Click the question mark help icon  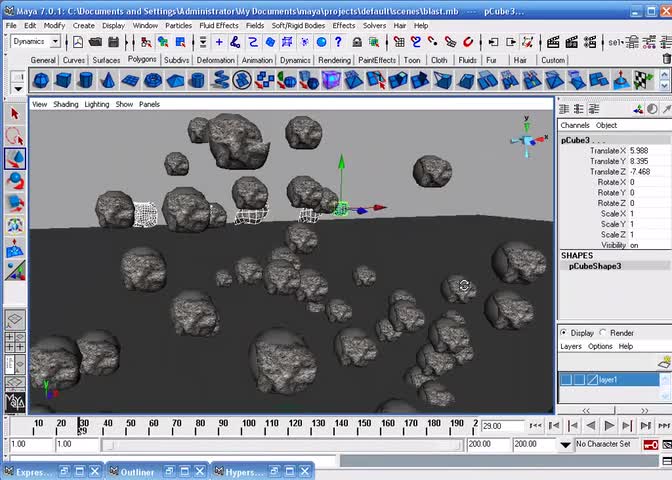338,42
